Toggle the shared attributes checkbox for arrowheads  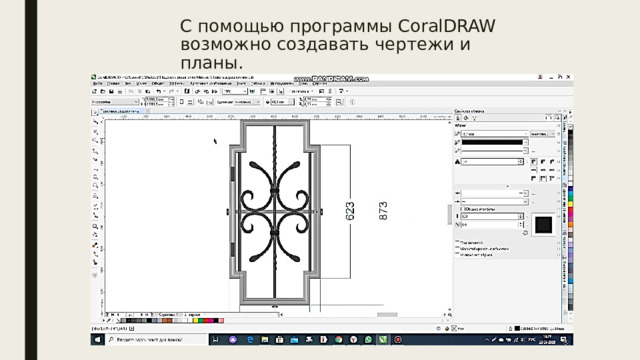point(462,209)
